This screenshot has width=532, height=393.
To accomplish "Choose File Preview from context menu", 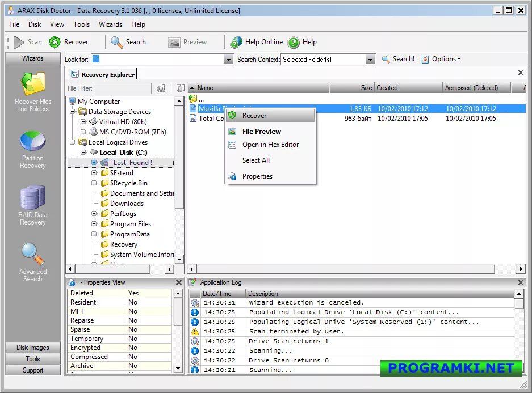I will (x=270, y=132).
